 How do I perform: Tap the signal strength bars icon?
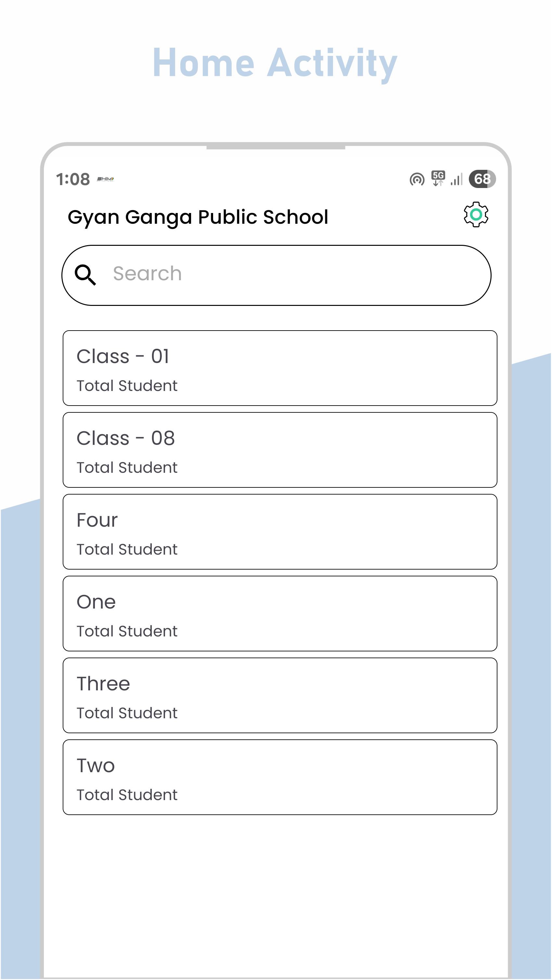[x=456, y=179]
